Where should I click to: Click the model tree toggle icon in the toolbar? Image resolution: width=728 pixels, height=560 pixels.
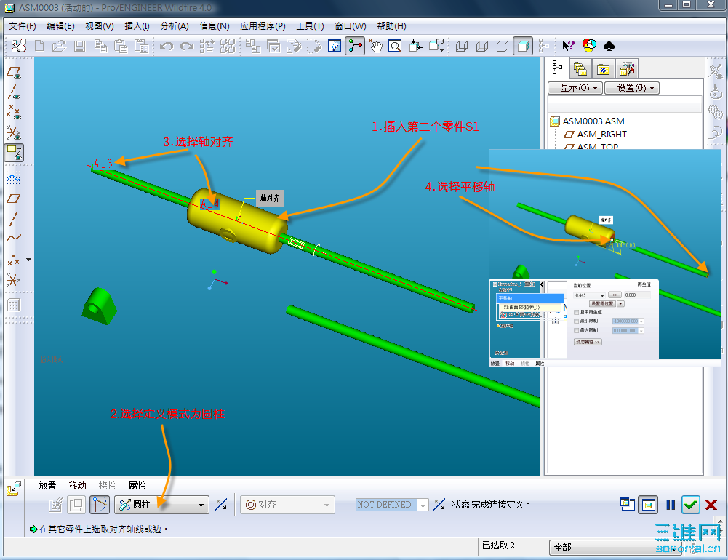pyautogui.click(x=543, y=46)
